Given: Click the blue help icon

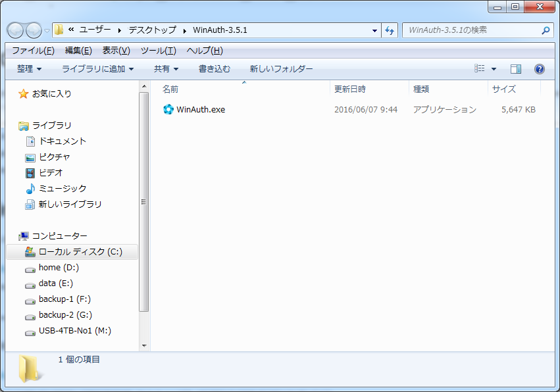Looking at the screenshot, I should pyautogui.click(x=540, y=68).
